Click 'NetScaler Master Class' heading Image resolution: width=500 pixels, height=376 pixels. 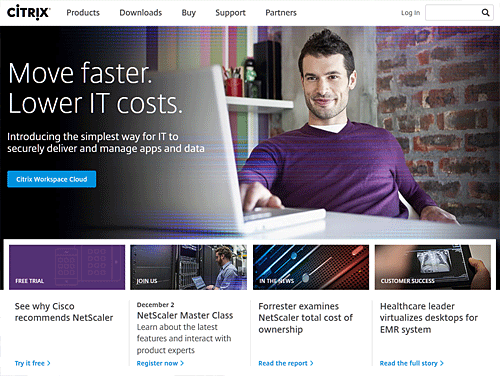point(185,315)
